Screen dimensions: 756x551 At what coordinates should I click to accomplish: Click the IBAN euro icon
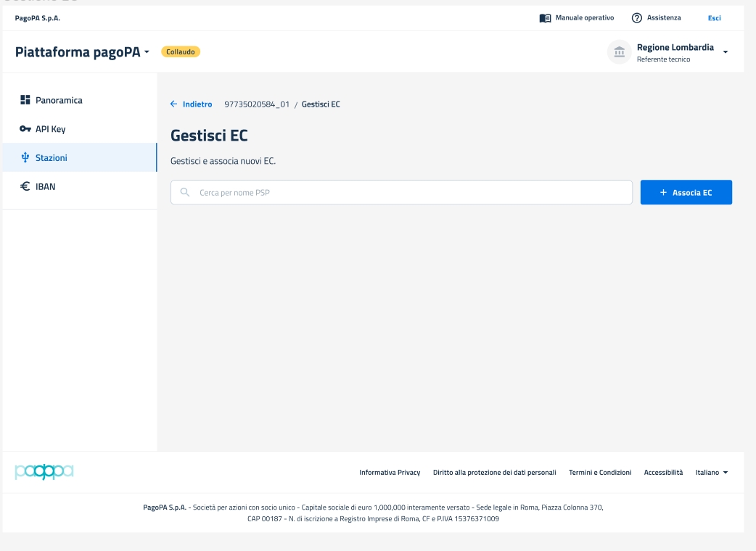pos(25,186)
